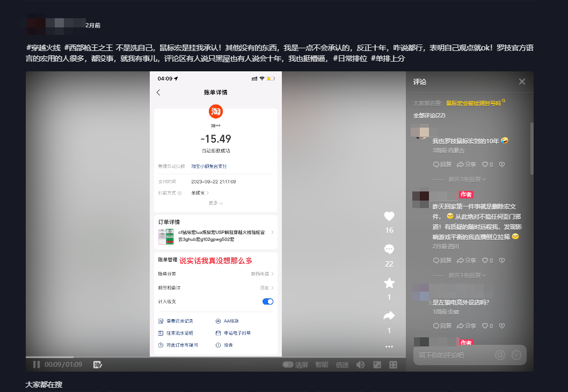The image size is (568, 392).
Task: Open avatar of author's 昨天回家 comment
Action: pyautogui.click(x=420, y=199)
